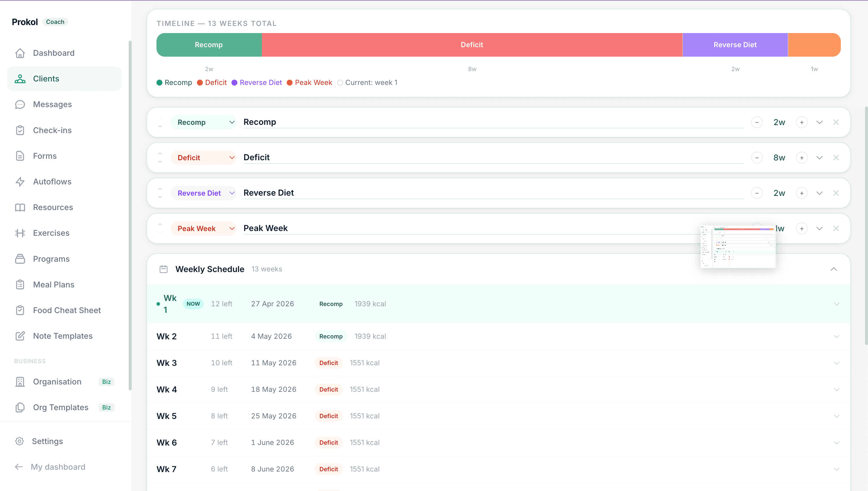Open the Autoflows lightning icon

20,181
